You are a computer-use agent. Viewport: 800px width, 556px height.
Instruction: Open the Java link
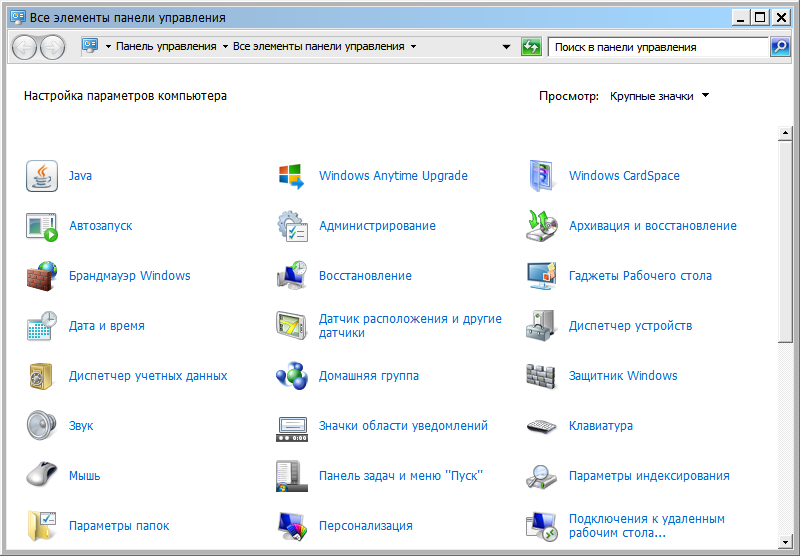click(81, 176)
